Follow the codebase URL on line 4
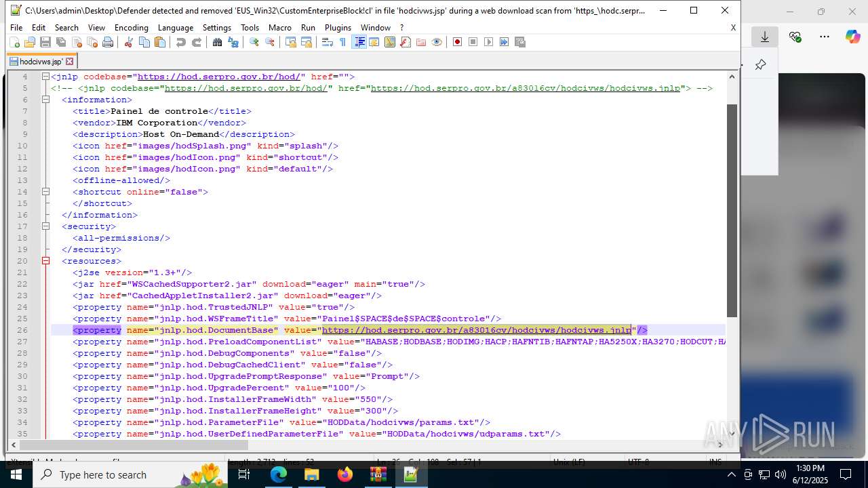 click(x=219, y=77)
